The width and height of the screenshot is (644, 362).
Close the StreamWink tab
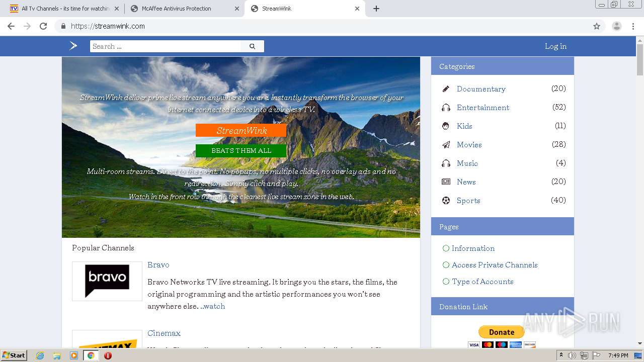[357, 9]
